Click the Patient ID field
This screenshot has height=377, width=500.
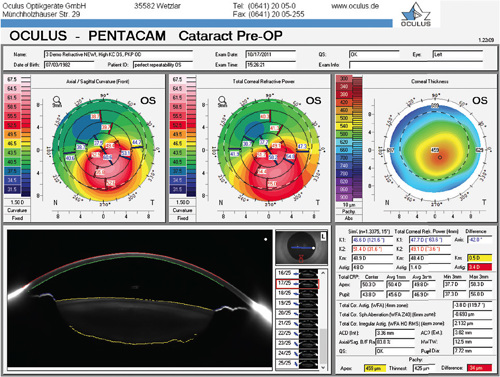click(x=163, y=65)
